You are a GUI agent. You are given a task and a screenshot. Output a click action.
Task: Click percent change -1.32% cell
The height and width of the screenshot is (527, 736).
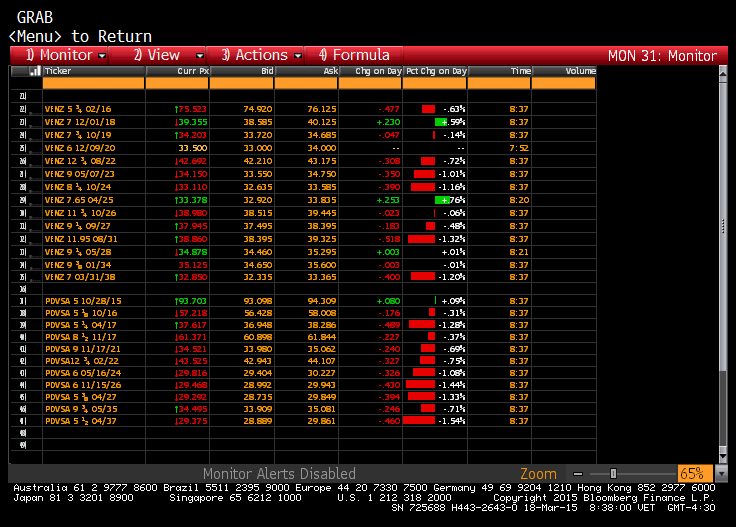click(x=435, y=239)
